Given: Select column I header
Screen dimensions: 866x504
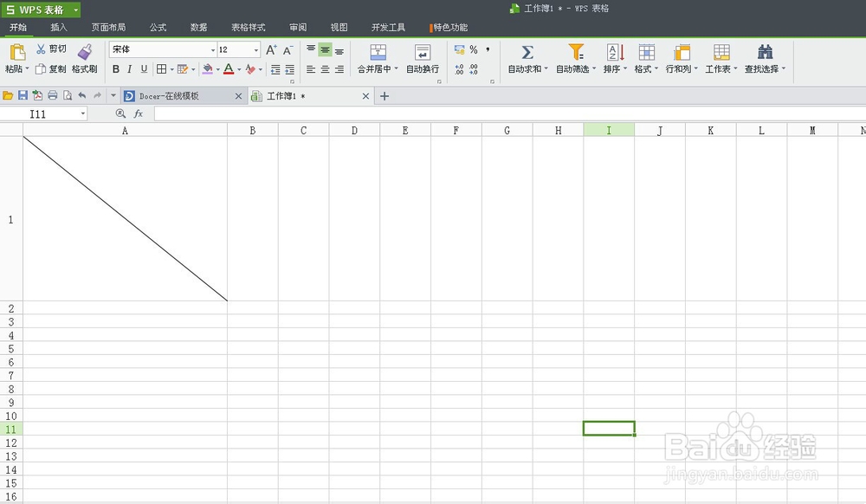Looking at the screenshot, I should click(x=609, y=130).
